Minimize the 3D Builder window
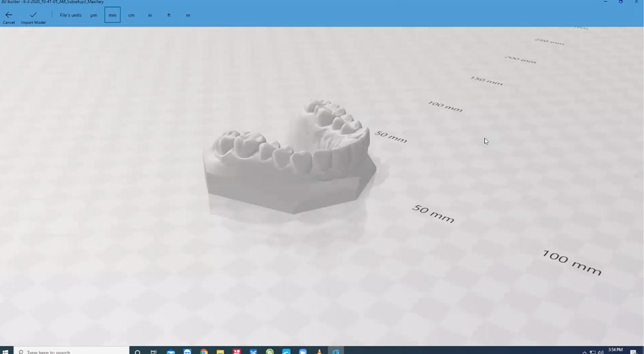Screen dimensions: 644x354 [605, 2]
